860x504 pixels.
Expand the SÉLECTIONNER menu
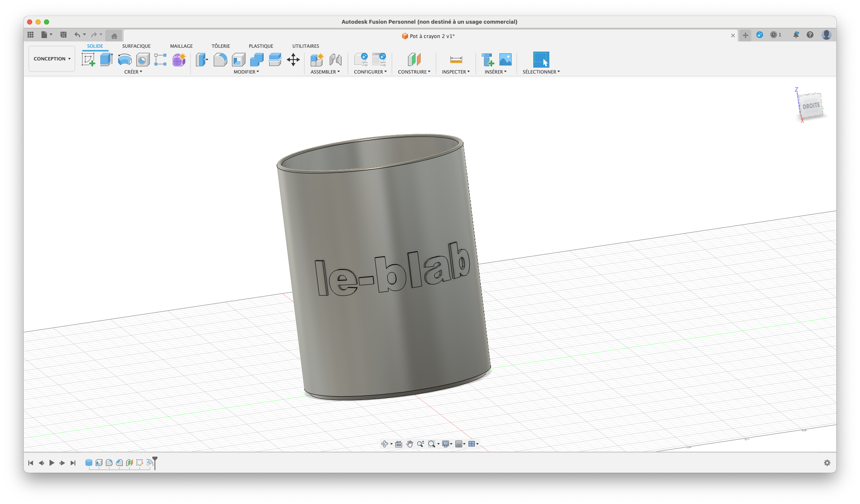pos(541,72)
